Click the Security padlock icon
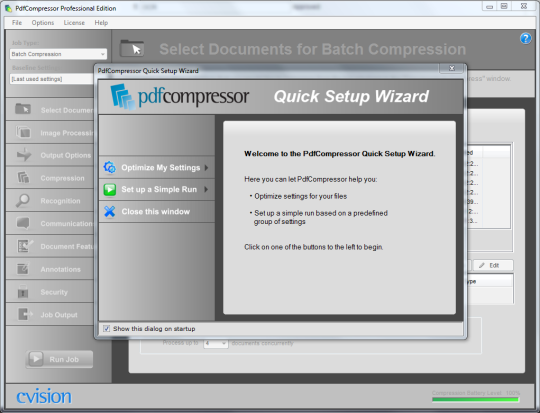This screenshot has width=540, height=413. [x=23, y=291]
